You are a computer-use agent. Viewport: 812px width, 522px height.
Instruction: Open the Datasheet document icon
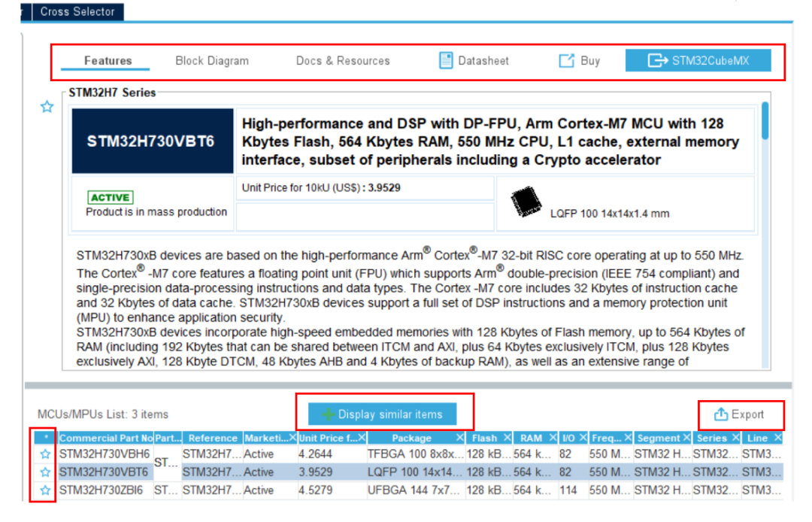point(446,61)
